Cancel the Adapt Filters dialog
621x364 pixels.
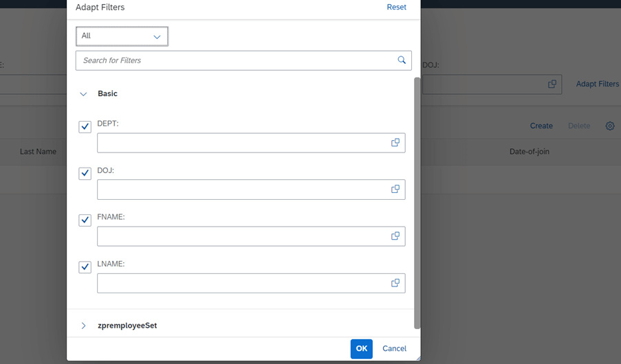tap(394, 349)
